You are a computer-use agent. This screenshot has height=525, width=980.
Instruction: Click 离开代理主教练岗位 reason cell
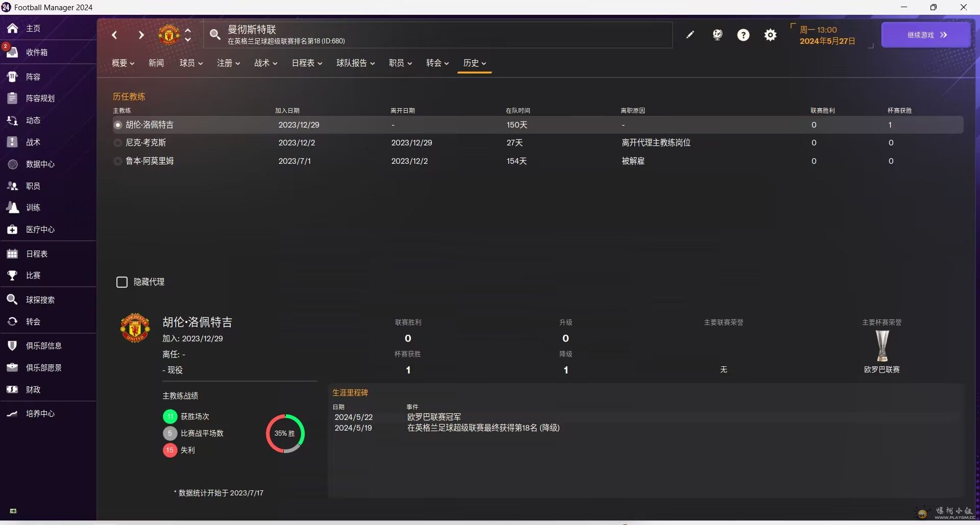click(656, 143)
